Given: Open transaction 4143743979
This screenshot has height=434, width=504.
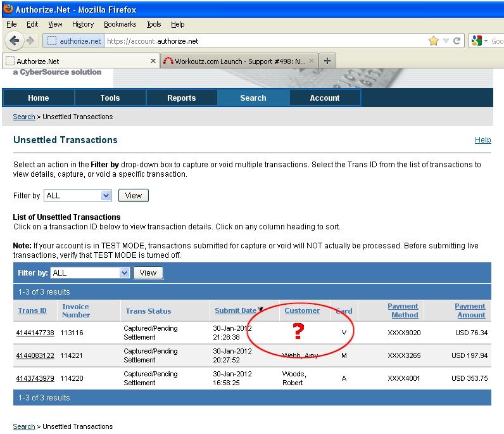Looking at the screenshot, I should pyautogui.click(x=35, y=378).
